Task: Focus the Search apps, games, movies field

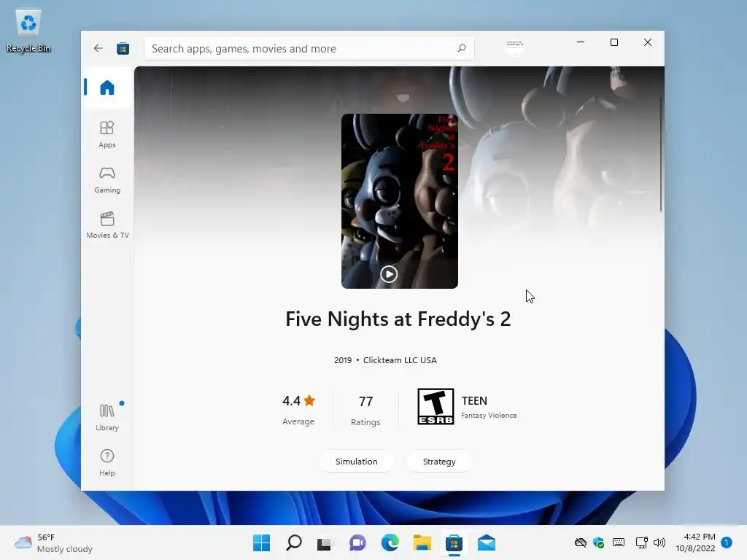Action: pyautogui.click(x=309, y=49)
